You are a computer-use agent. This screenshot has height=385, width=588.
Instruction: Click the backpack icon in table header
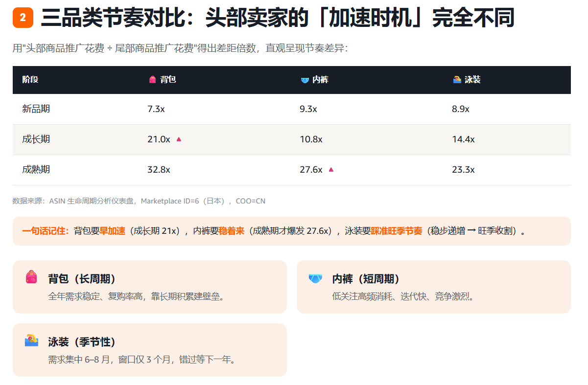coord(152,80)
